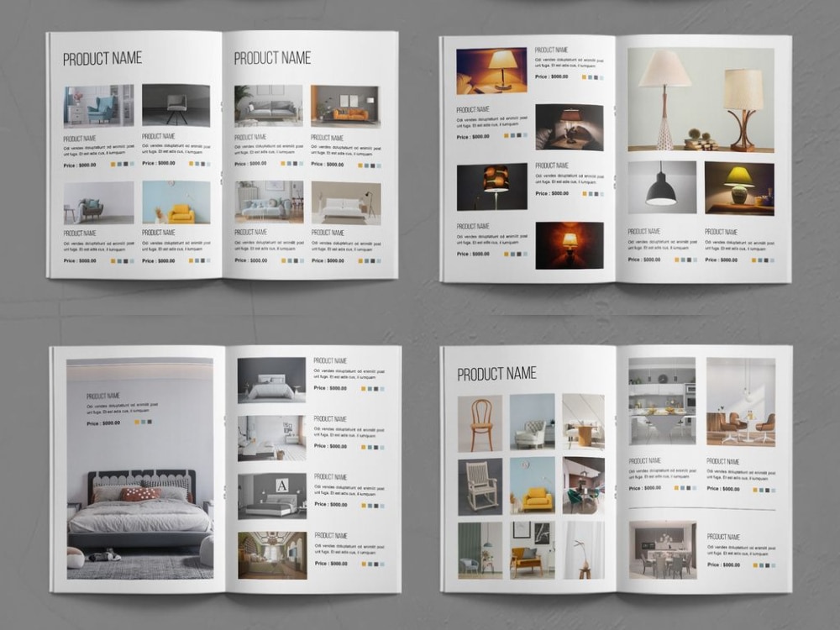Open the patterned lampshade on dark background photo
Screen dimensions: 840x630
coord(491,187)
